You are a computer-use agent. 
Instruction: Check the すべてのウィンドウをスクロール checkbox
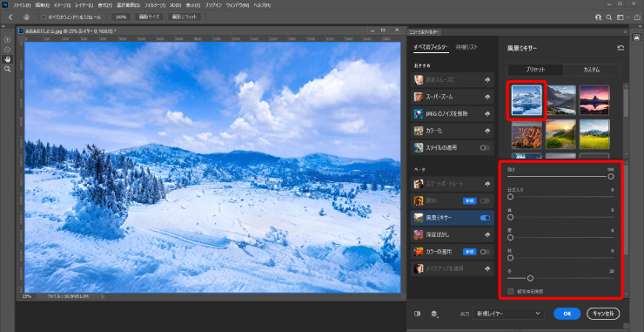44,17
